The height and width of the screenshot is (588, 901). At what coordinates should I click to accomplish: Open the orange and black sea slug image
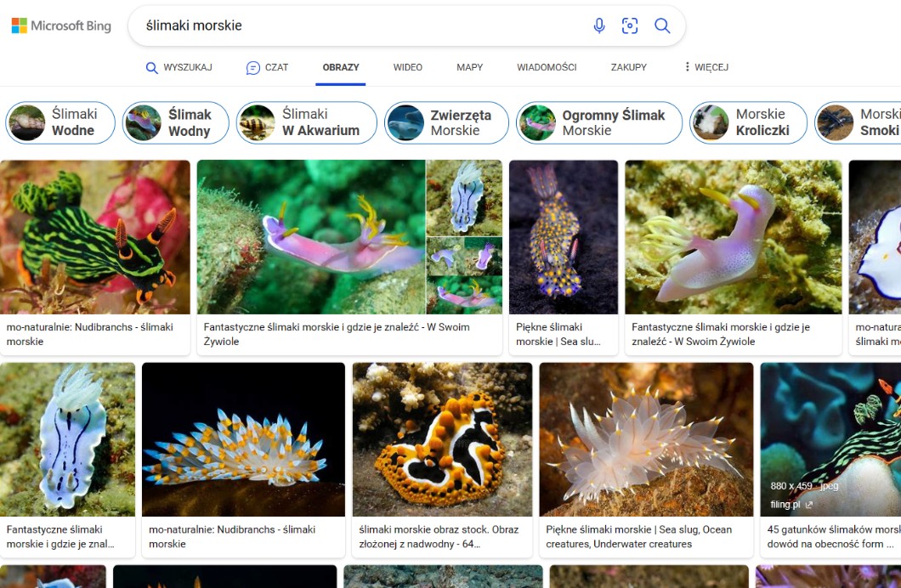tap(442, 439)
